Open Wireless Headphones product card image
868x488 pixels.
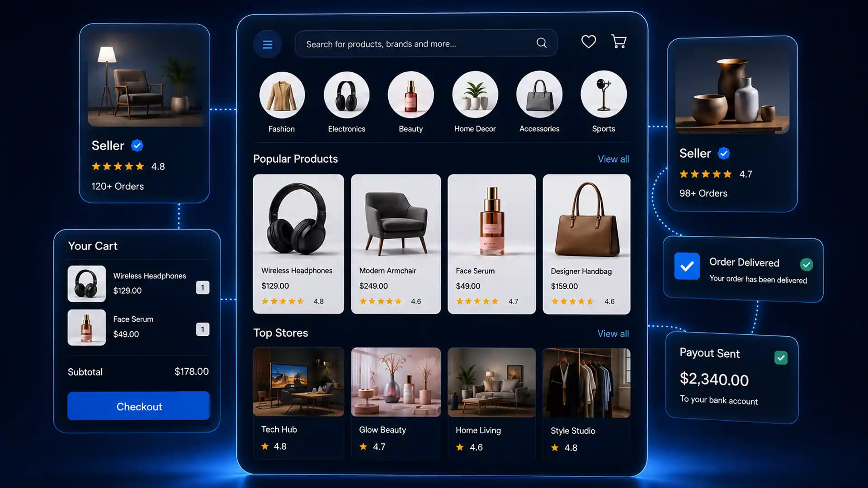pos(298,217)
